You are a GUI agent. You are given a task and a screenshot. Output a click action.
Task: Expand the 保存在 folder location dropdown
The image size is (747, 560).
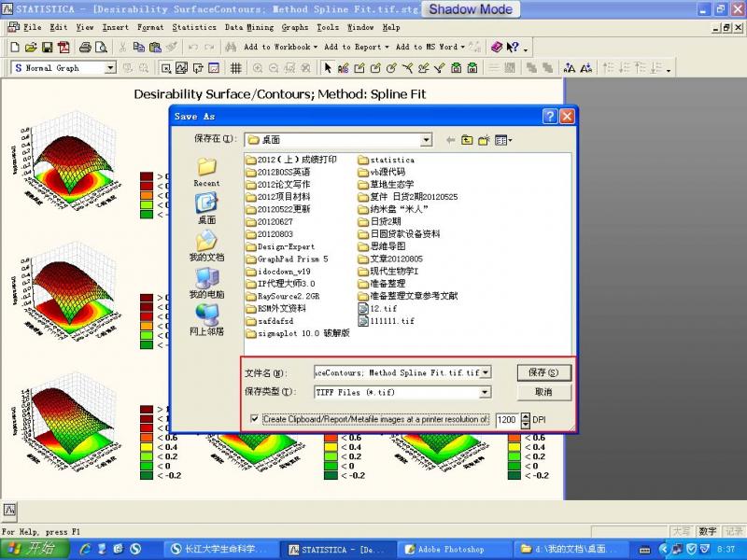click(x=427, y=140)
